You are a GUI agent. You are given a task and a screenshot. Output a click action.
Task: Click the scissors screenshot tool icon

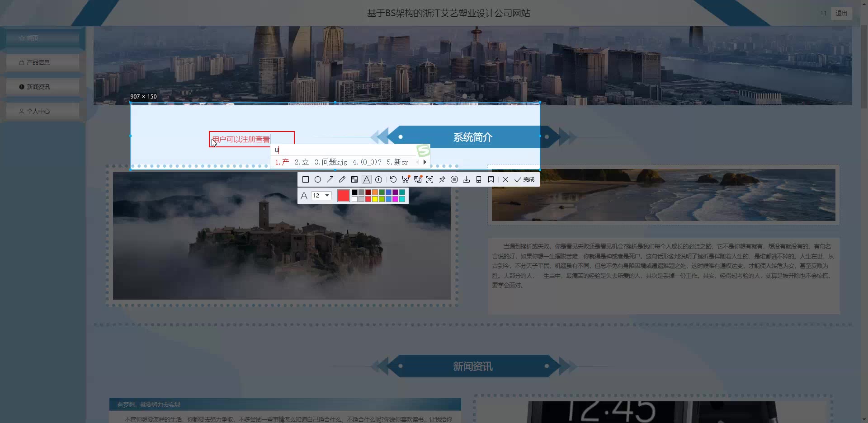click(x=406, y=179)
